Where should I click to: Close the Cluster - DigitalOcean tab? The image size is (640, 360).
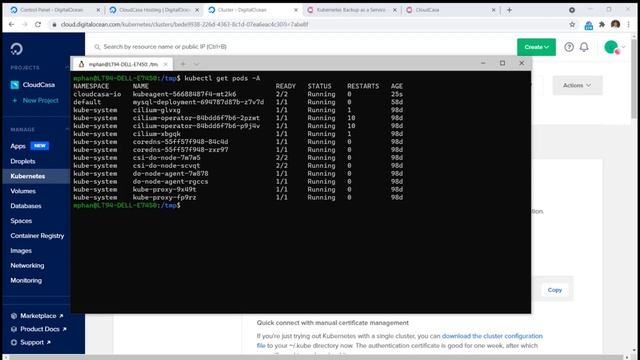pos(296,10)
